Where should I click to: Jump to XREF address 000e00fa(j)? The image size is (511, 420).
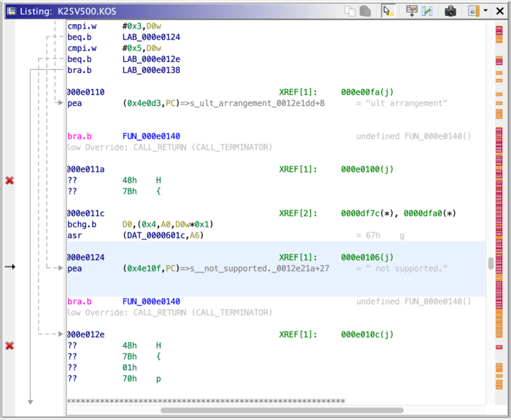point(366,92)
